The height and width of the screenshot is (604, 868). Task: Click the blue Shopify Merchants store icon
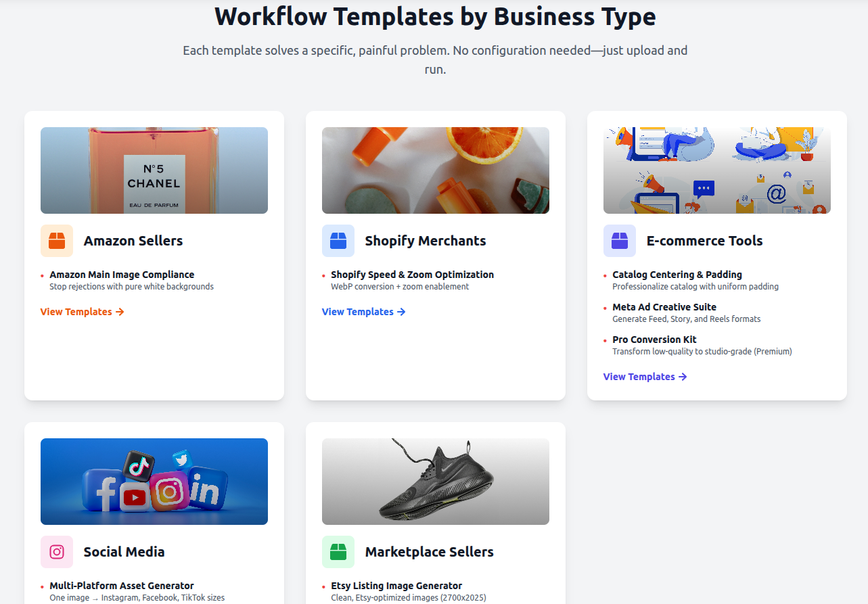pyautogui.click(x=338, y=241)
